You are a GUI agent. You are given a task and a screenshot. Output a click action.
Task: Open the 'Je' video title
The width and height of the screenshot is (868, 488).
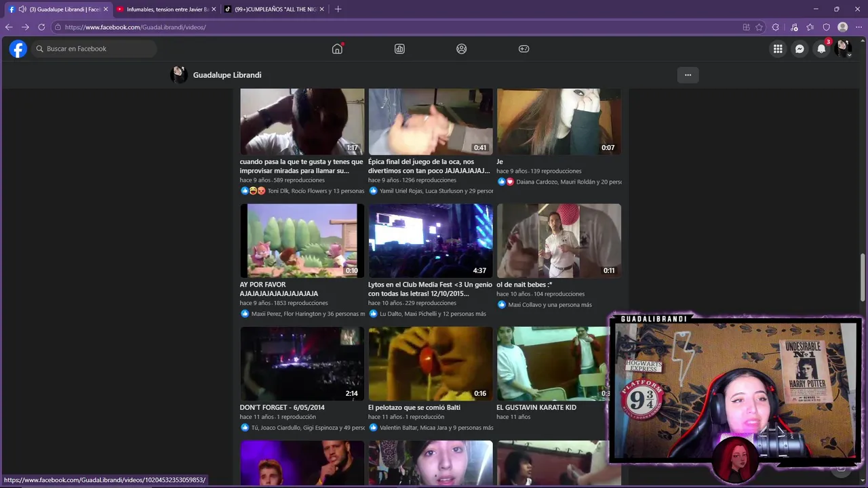click(500, 162)
